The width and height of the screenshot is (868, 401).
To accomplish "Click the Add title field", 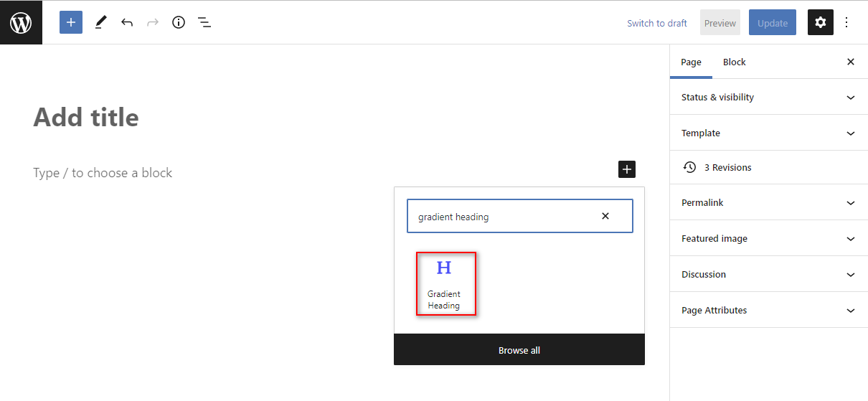I will click(86, 117).
